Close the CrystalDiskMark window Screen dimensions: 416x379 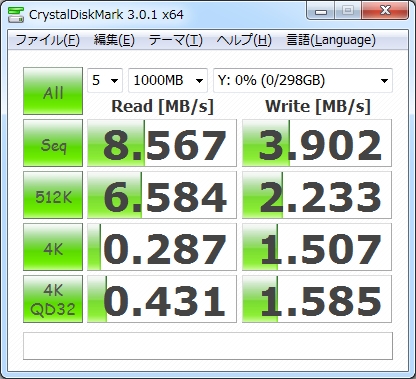[x=385, y=11]
